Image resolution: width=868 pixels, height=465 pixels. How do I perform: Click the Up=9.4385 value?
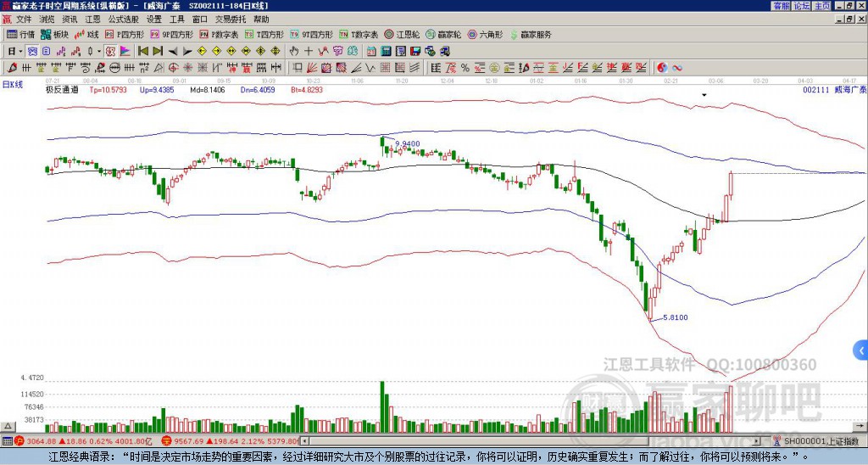(x=157, y=90)
